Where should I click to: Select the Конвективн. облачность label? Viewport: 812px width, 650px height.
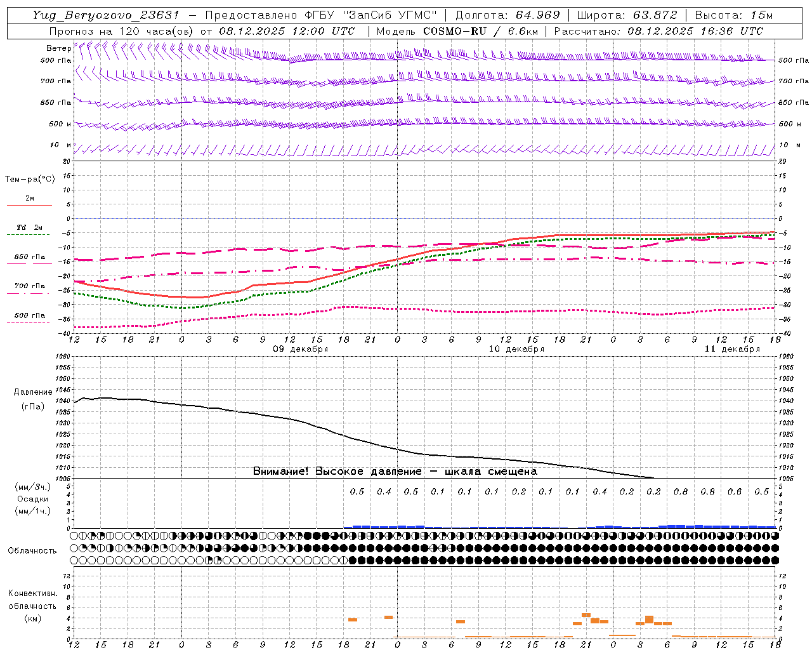point(33,600)
